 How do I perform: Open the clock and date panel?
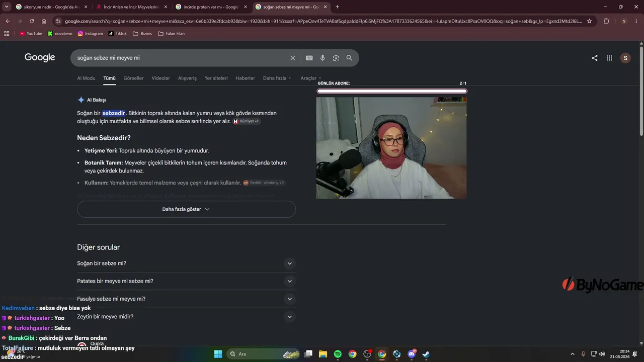tap(620, 354)
